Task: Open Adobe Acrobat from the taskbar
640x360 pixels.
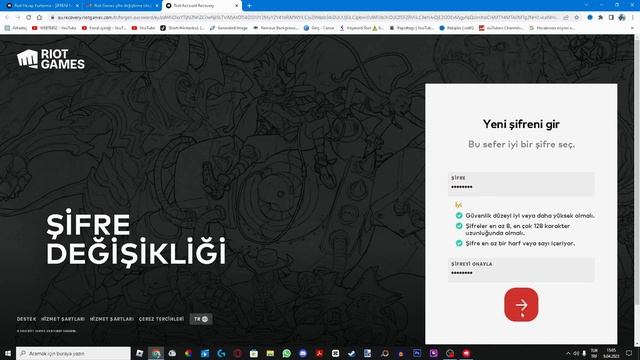Action: coord(319,353)
